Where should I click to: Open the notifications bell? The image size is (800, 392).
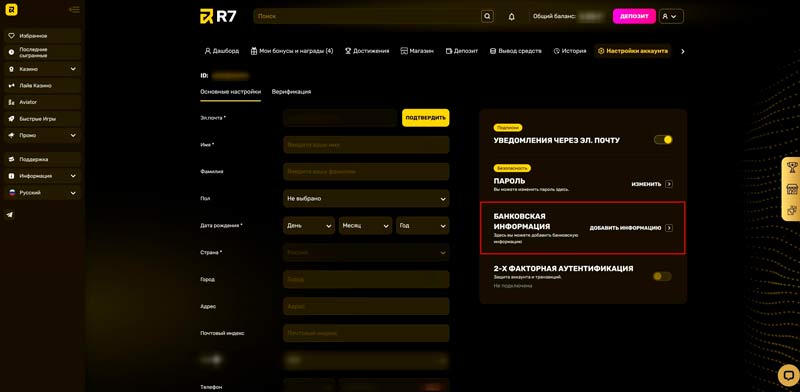[511, 17]
